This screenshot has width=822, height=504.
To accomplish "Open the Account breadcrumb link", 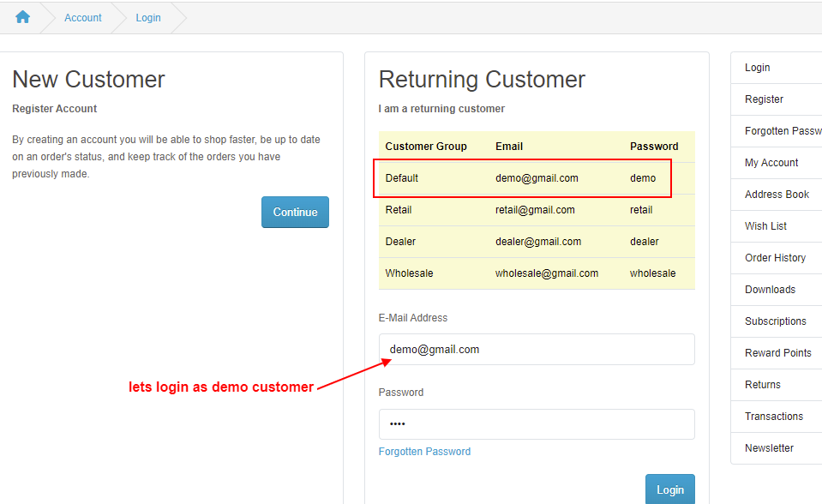I will 83,18.
